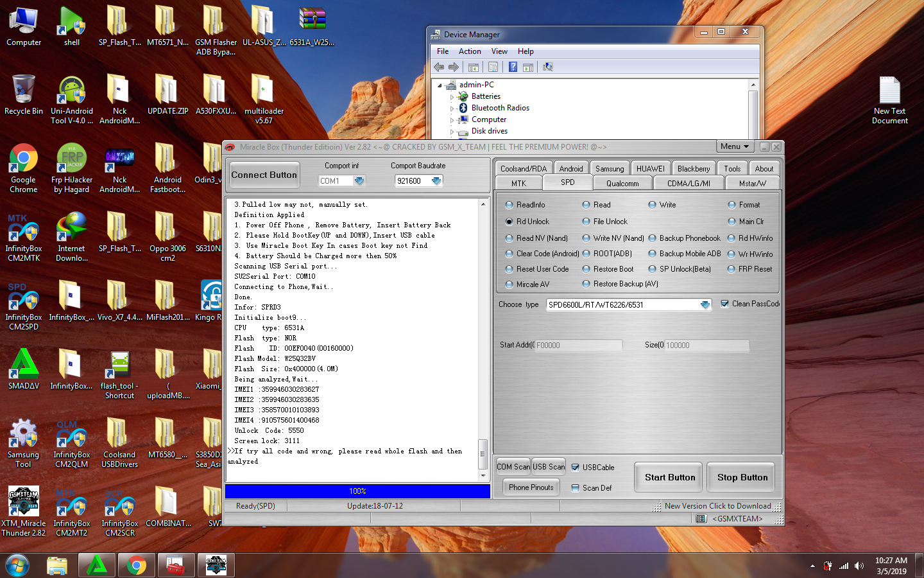924x578 pixels.
Task: Click the Size input field
Action: pyautogui.click(x=706, y=346)
